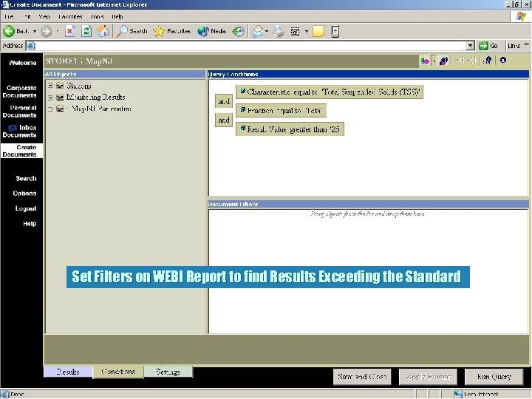Select the Characteristic equal to TSS condition

[330, 92]
